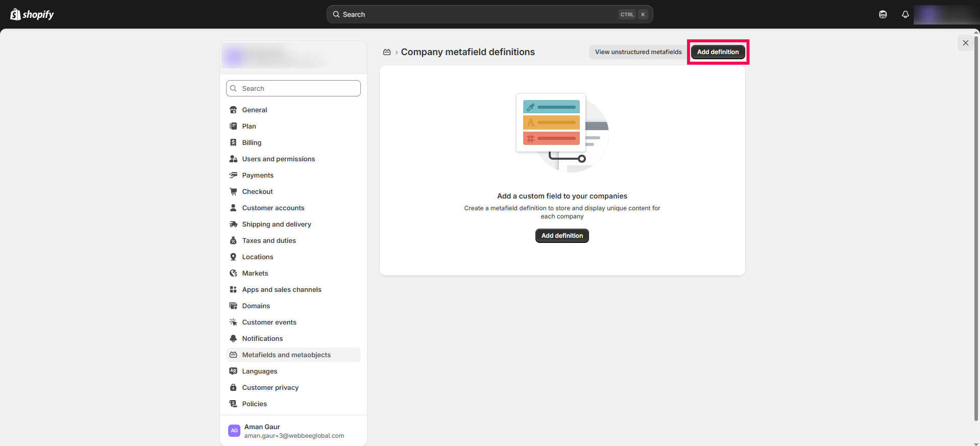Click the Checkout cart icon in sidebar
Viewport: 980px width, 446px height.
[x=233, y=191]
